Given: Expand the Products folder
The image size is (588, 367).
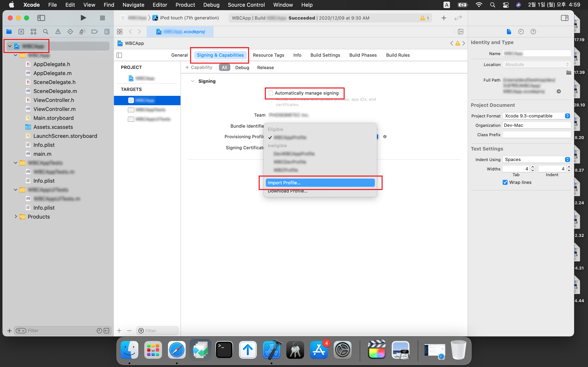Looking at the screenshot, I should pos(16,217).
